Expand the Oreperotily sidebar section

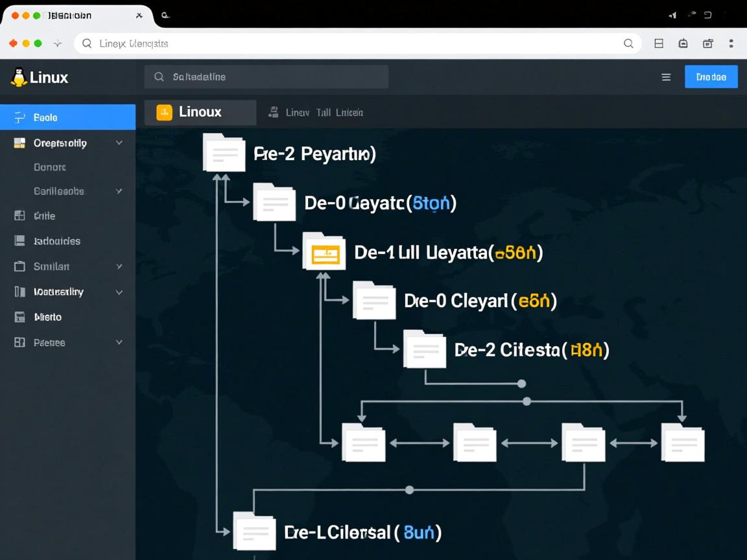119,143
